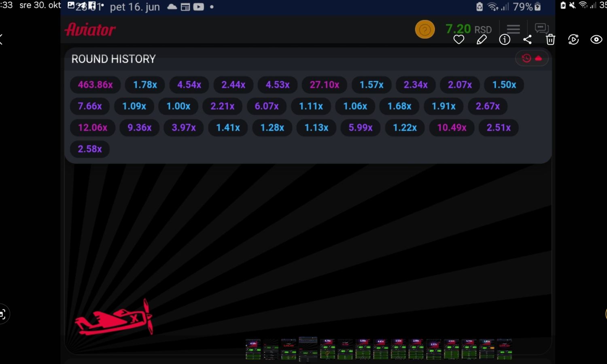Select the 463.86x round result
Viewport: 607px width, 364px height.
click(x=95, y=85)
